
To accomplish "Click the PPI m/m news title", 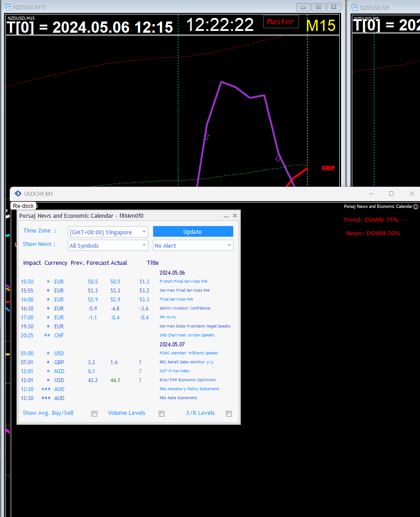I will (x=168, y=317).
